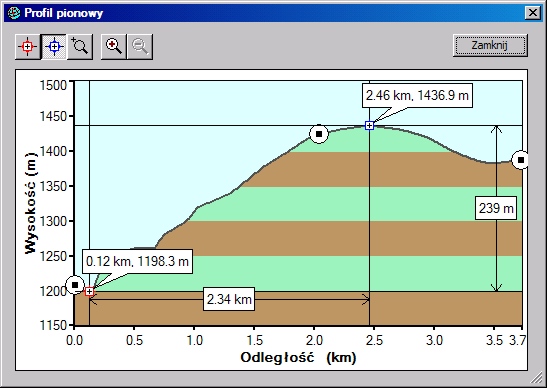Click the 1450 value on elevation axis
This screenshot has width=547, height=388.
(x=53, y=117)
